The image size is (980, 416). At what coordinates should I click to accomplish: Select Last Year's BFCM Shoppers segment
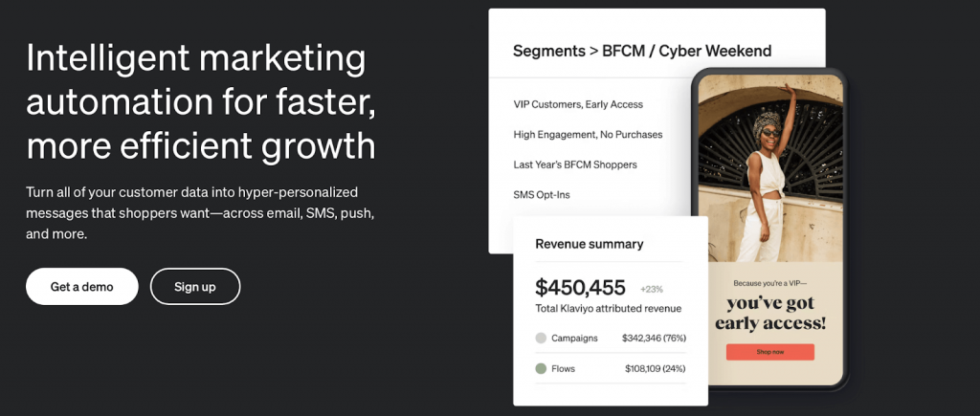point(574,164)
